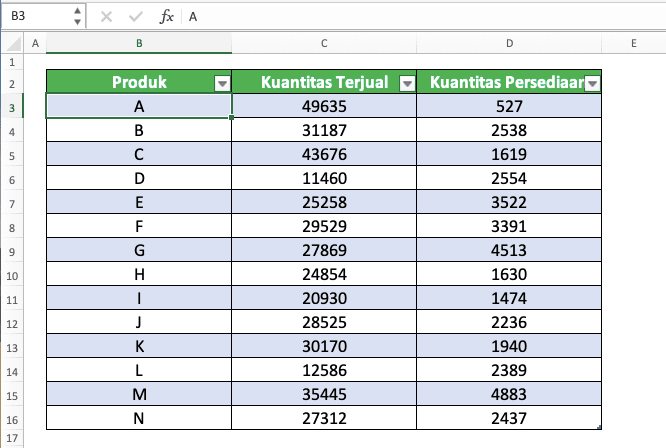Select column D header
Image resolution: width=666 pixels, height=448 pixels.
pyautogui.click(x=509, y=43)
